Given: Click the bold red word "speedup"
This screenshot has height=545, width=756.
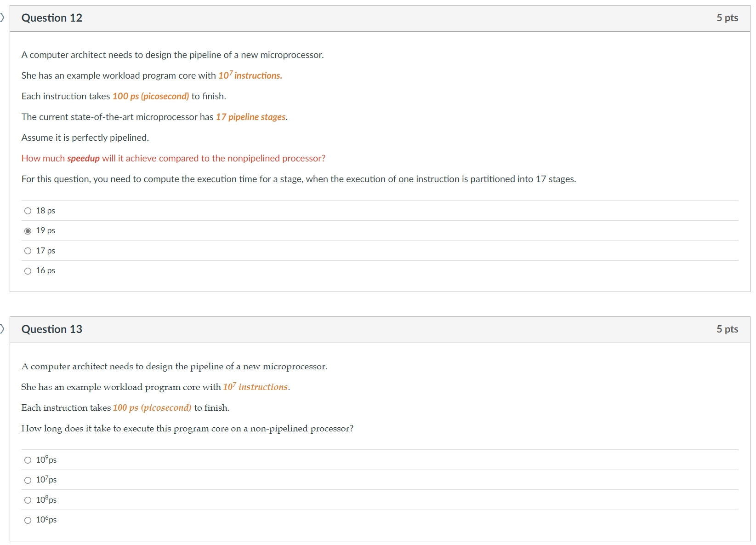Looking at the screenshot, I should (x=83, y=159).
